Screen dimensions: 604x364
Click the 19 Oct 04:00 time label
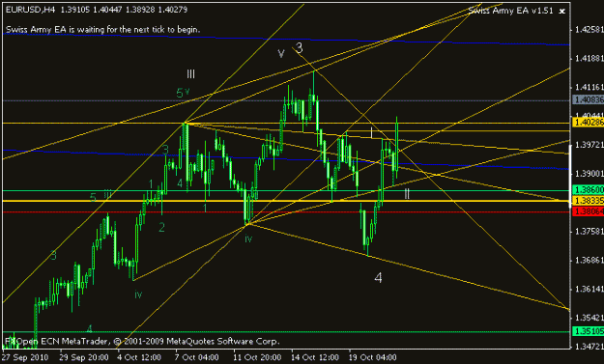click(373, 357)
